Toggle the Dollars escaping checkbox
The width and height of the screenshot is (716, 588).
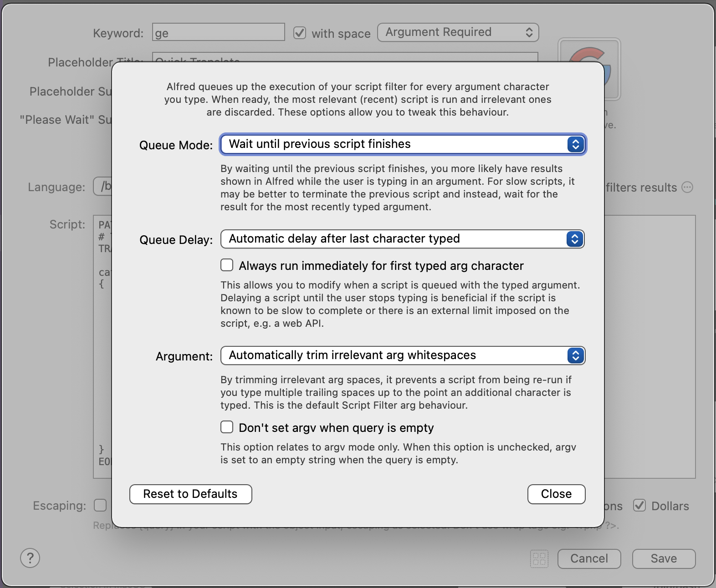(x=639, y=505)
